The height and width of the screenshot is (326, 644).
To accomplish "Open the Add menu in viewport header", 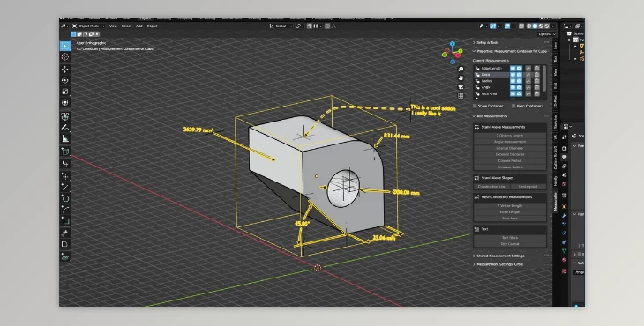I will pos(139,26).
